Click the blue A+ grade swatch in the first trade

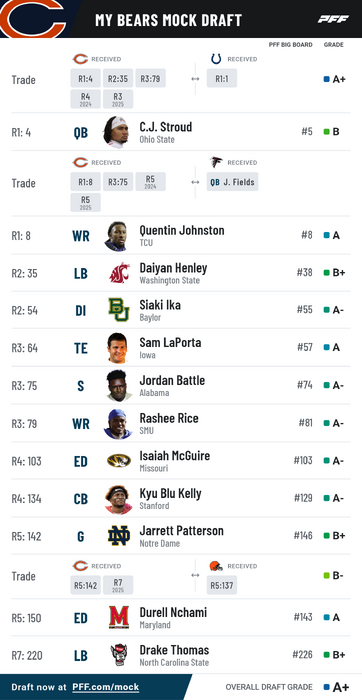(x=326, y=79)
